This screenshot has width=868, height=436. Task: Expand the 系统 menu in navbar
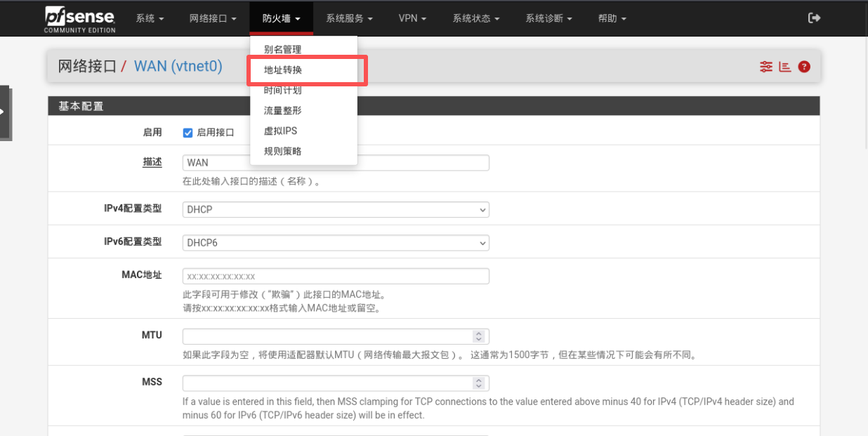(x=150, y=18)
